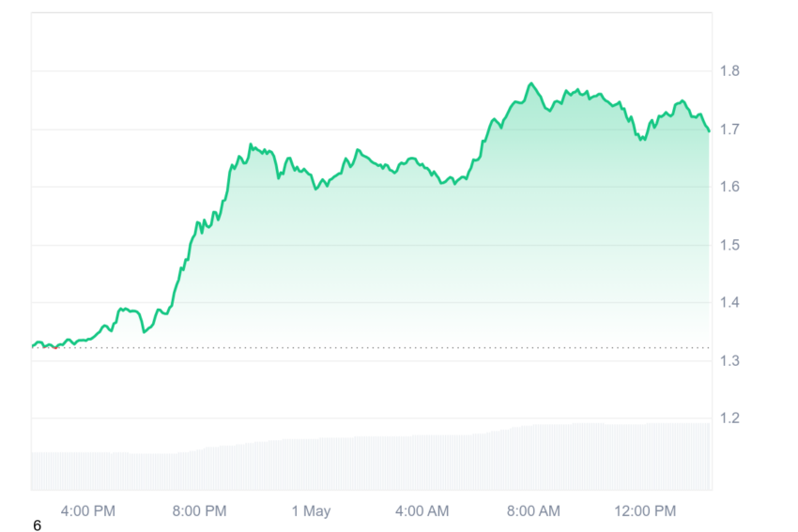This screenshot has width=798, height=532.
Task: Click the 8:00 PM time label
Action: 199,511
